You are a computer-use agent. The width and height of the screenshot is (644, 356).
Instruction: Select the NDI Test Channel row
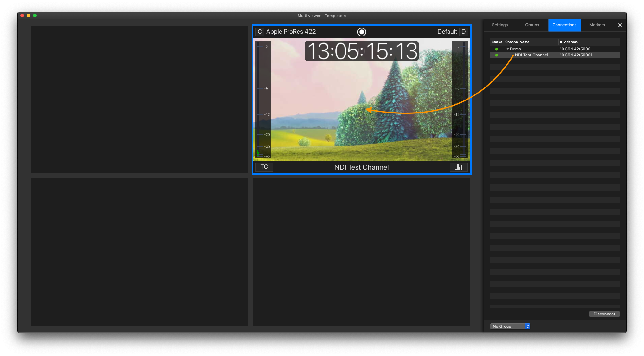[x=555, y=55]
